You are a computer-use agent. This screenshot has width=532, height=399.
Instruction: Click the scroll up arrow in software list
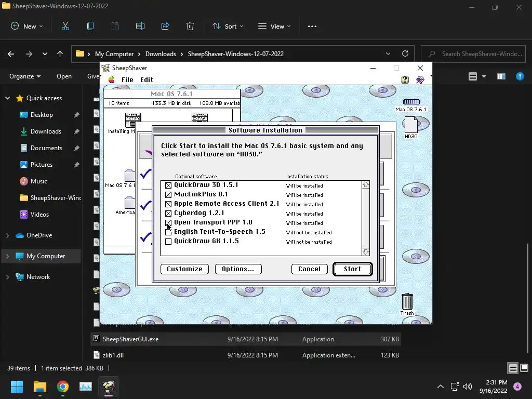click(365, 184)
